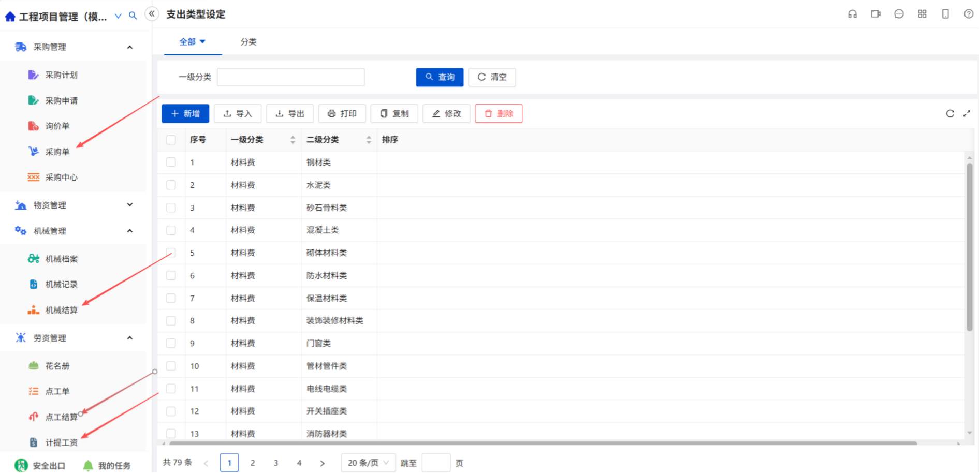Expand table to fullscreen icon
Viewport: 980px width, 473px height.
(967, 113)
